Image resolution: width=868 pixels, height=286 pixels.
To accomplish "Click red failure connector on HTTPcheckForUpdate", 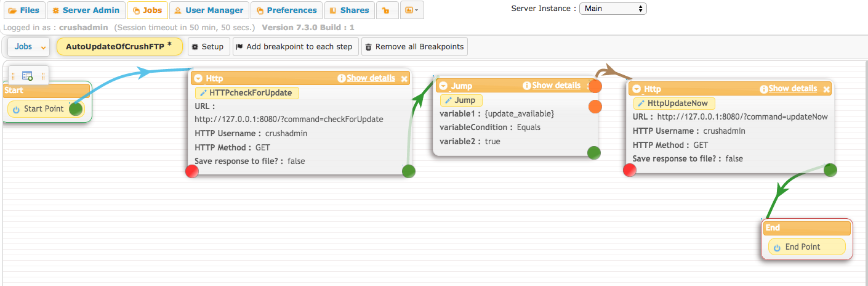I will coord(192,171).
